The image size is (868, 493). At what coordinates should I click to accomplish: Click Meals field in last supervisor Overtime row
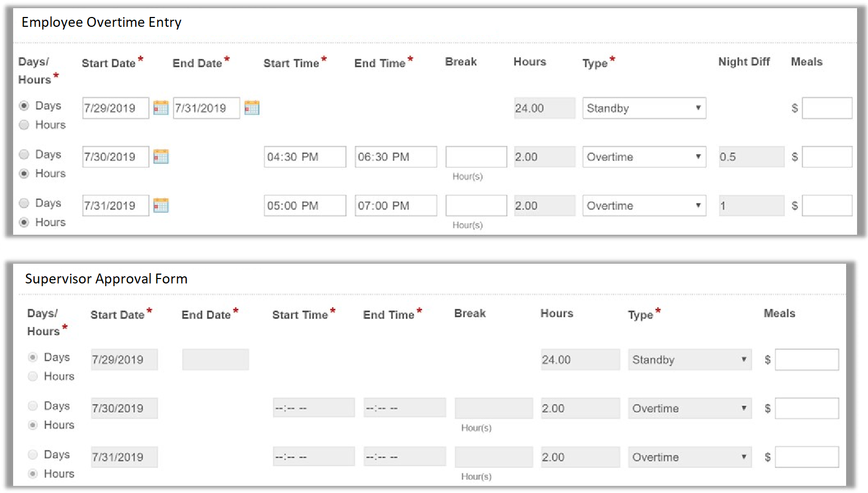coord(806,457)
